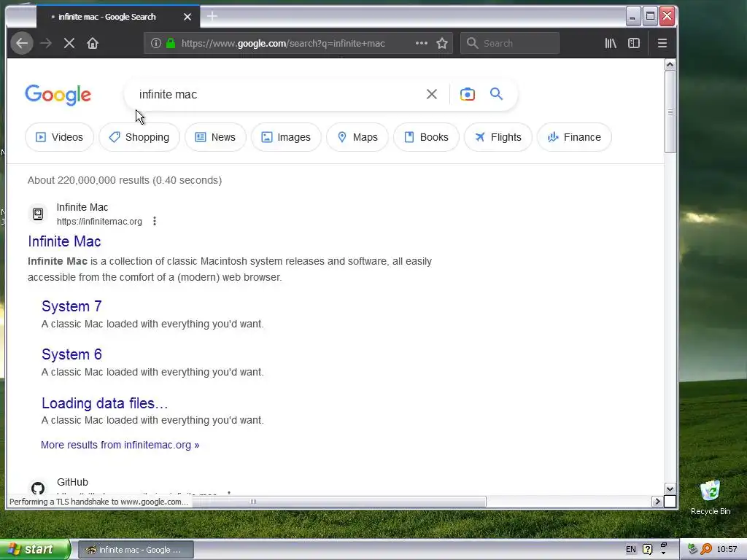Search by image with camera icon
747x560 pixels.
coord(468,94)
